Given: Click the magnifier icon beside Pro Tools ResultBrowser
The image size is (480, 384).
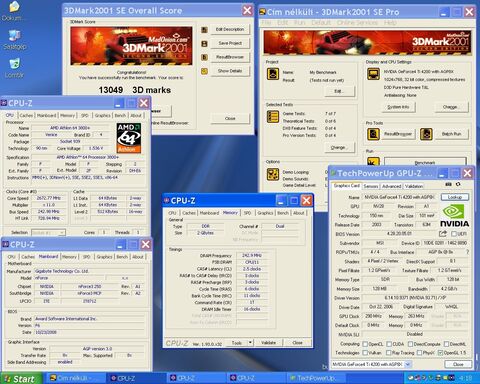Looking at the screenshot, I should coord(373,134).
